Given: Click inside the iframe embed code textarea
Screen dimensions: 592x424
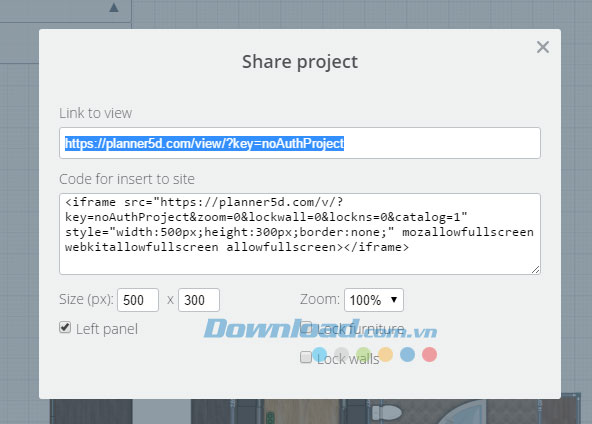Looking at the screenshot, I should [x=300, y=234].
